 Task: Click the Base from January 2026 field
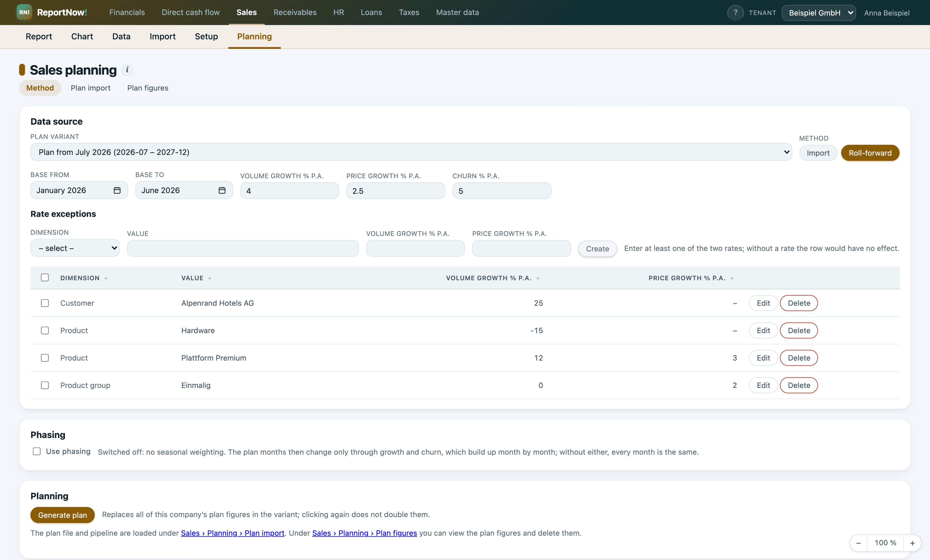[x=79, y=190]
